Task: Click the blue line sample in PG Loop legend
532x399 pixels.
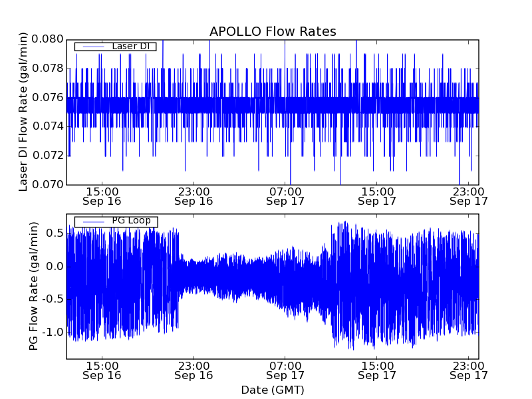Action: click(92, 221)
